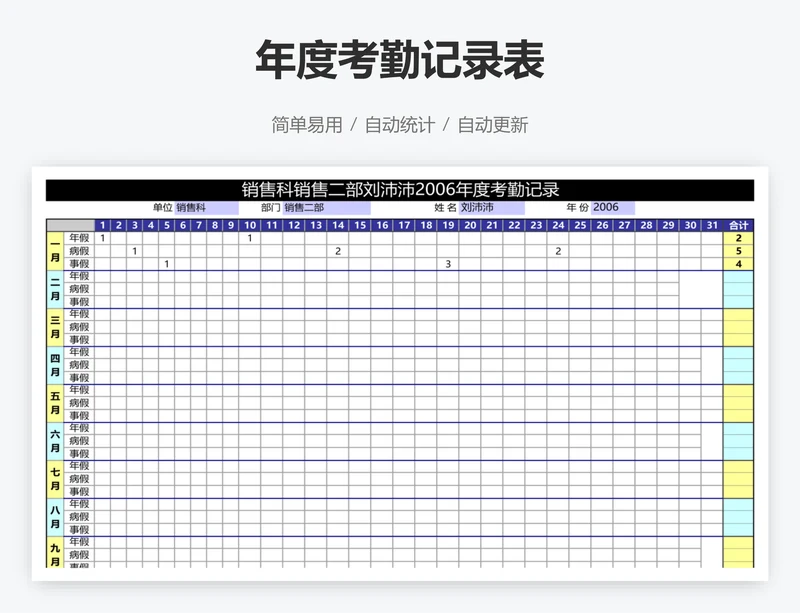
Task: Click the 四月 month label
Action: tap(55, 365)
